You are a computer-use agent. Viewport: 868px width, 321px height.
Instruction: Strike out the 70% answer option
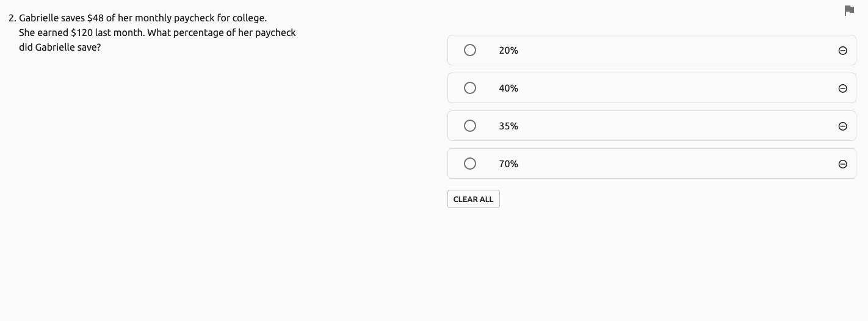[842, 164]
